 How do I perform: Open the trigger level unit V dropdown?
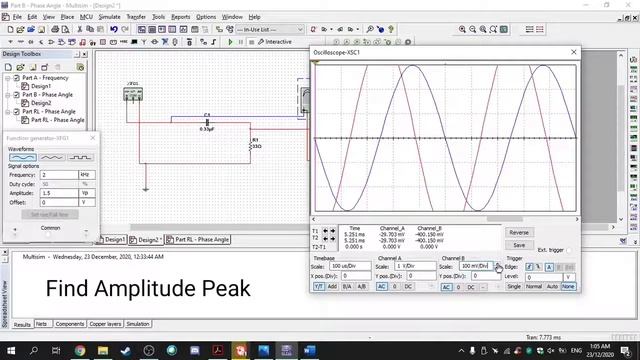(569, 277)
